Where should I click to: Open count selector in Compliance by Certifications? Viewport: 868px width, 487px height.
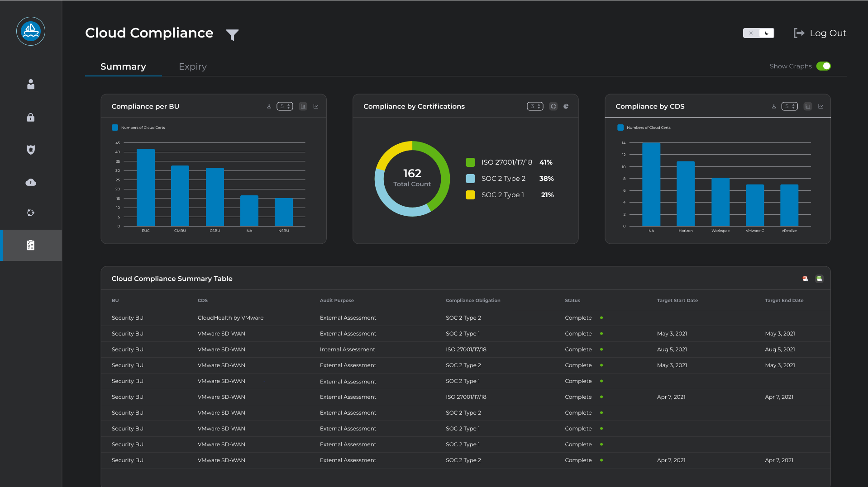point(535,106)
